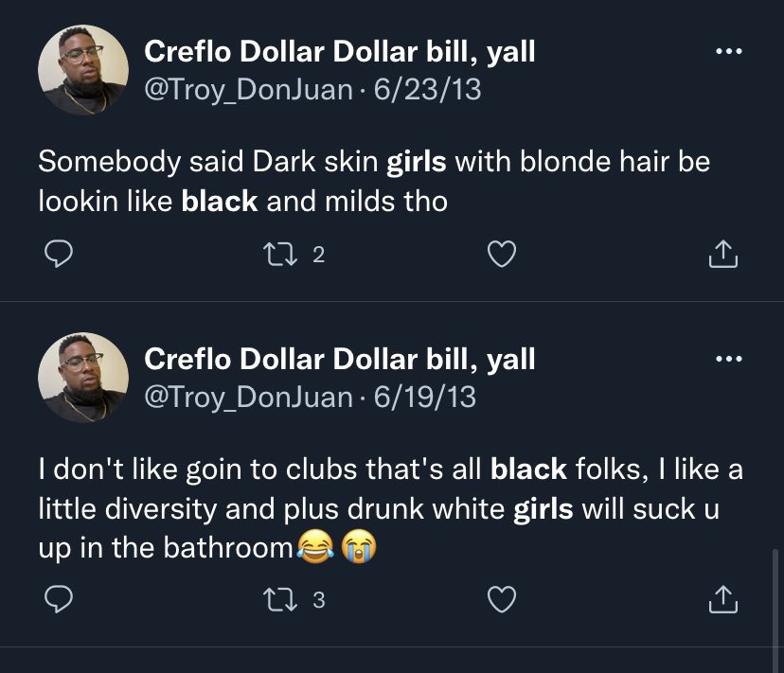Image resolution: width=784 pixels, height=673 pixels.
Task: Like the 6/19/13 tweet with the heart
Action: (x=502, y=599)
